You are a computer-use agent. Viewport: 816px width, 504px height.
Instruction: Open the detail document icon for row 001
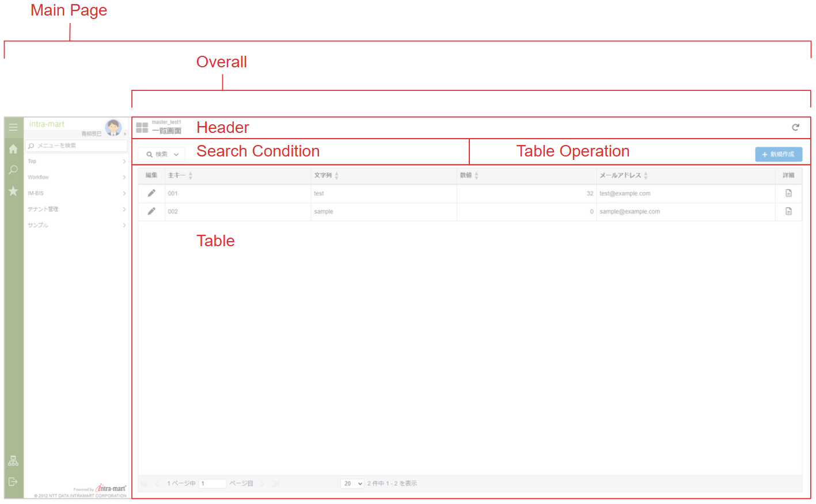[x=788, y=193]
